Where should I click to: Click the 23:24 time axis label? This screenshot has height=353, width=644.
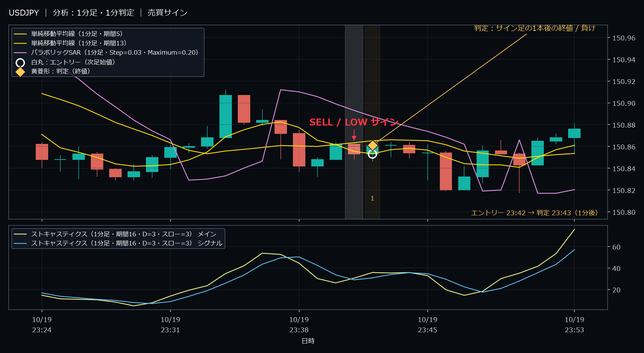click(x=42, y=330)
